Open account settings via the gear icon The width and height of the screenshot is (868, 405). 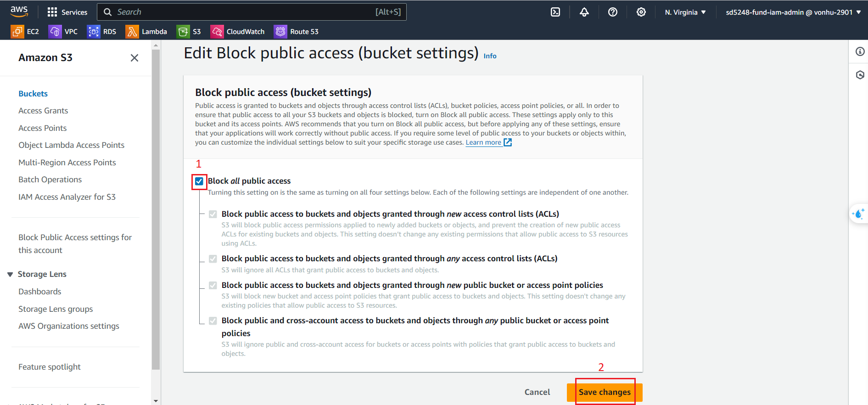[641, 12]
